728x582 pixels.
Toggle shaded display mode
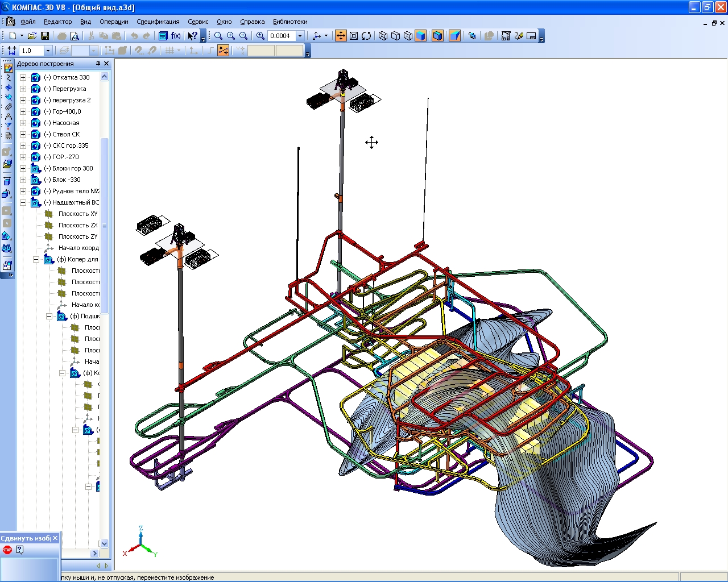421,36
